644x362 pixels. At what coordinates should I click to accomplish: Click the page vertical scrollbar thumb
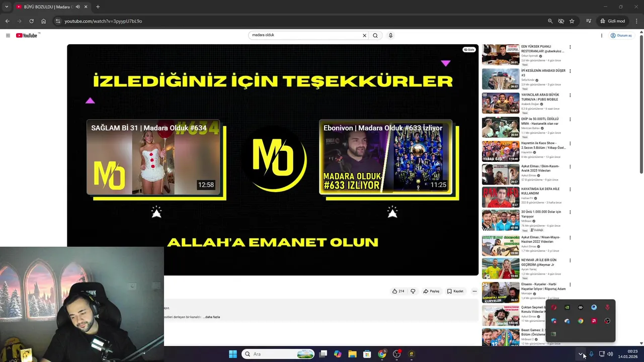(x=641, y=105)
